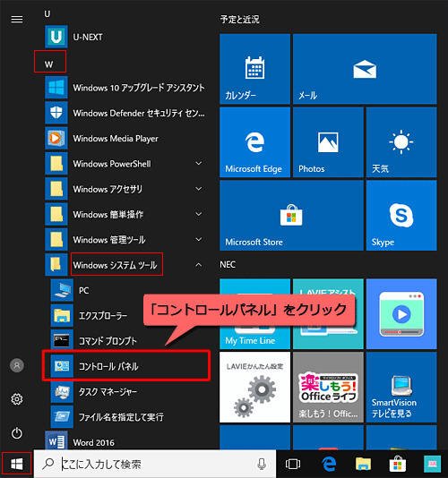Open the teal app icon on taskbar

pos(432,464)
